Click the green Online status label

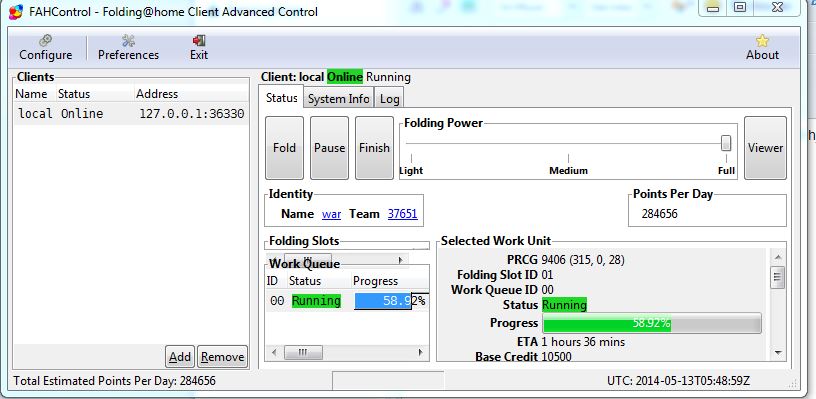(345, 77)
